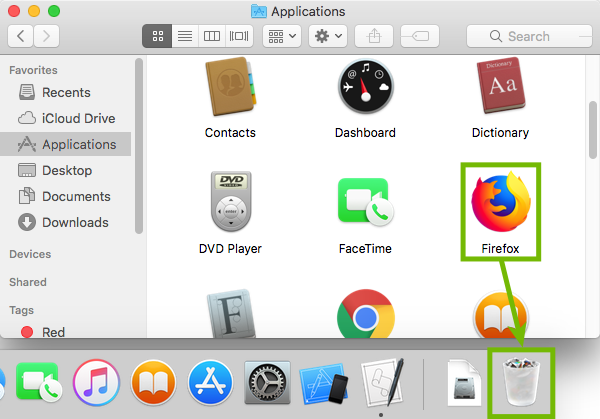Click the 'Dictionary' app label
This screenshot has width=600, height=419.
coord(501,133)
